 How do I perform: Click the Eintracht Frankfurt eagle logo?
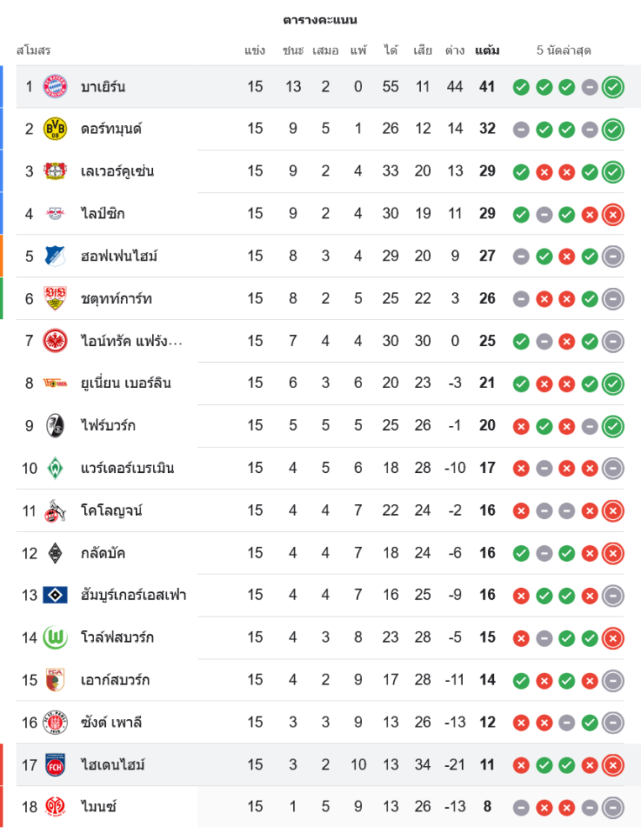(x=55, y=341)
